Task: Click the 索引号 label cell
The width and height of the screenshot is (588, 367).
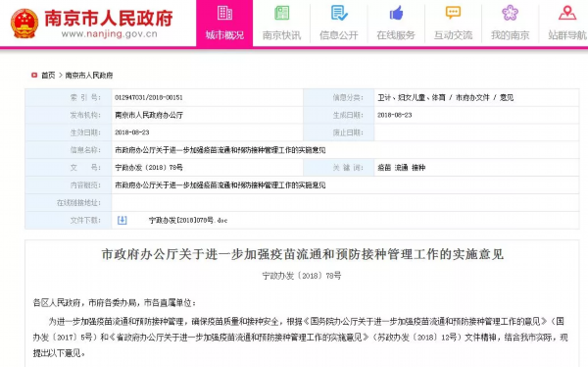Action: click(69, 98)
